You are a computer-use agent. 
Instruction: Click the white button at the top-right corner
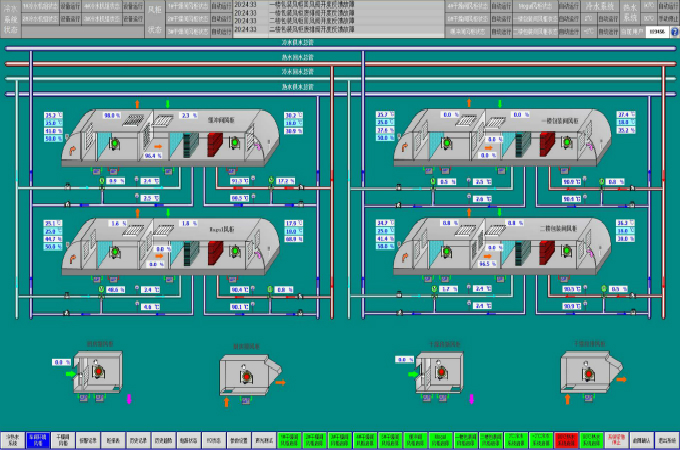point(656,32)
